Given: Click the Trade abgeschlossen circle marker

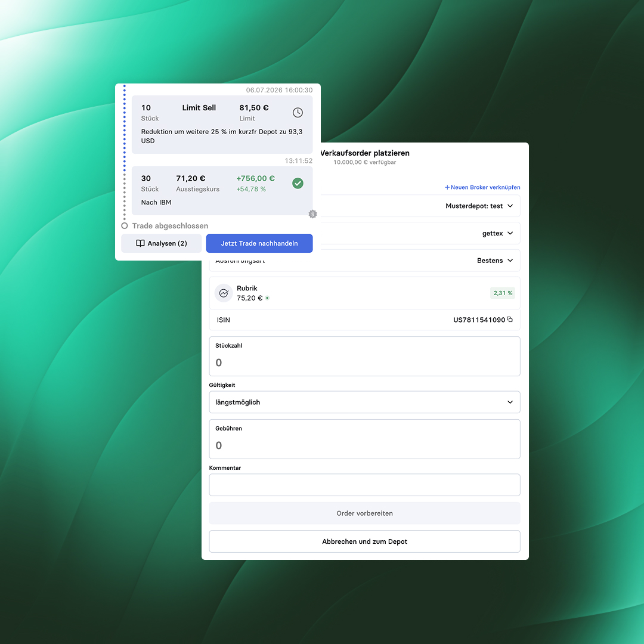Looking at the screenshot, I should [x=125, y=226].
